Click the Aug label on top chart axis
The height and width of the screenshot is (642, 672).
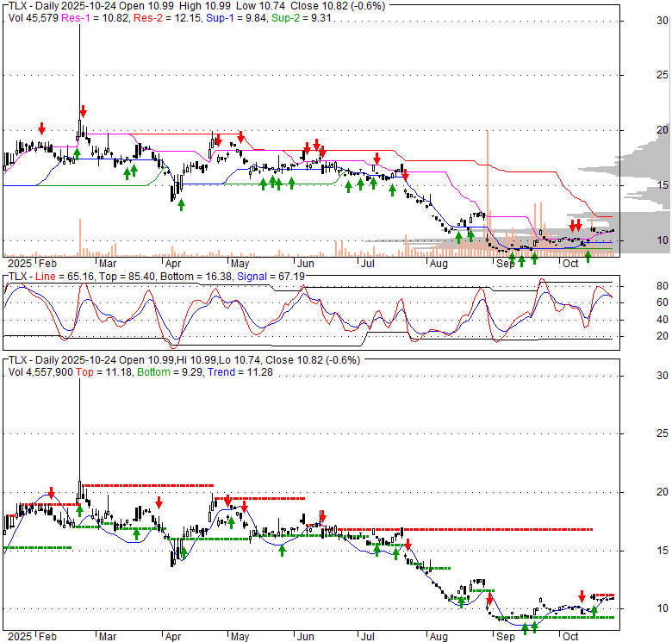tap(439, 263)
